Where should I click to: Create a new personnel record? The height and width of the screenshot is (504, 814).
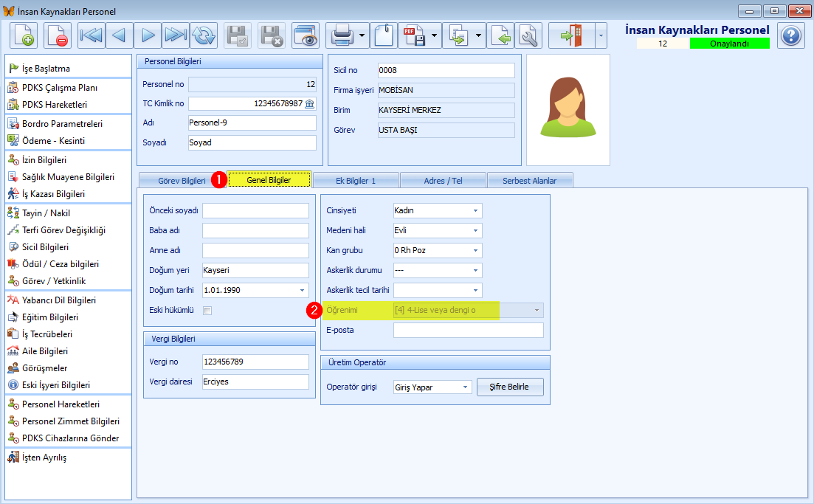[x=24, y=35]
